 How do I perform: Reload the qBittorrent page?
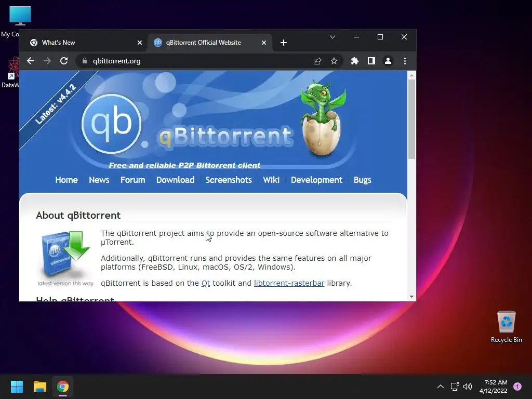(64, 61)
